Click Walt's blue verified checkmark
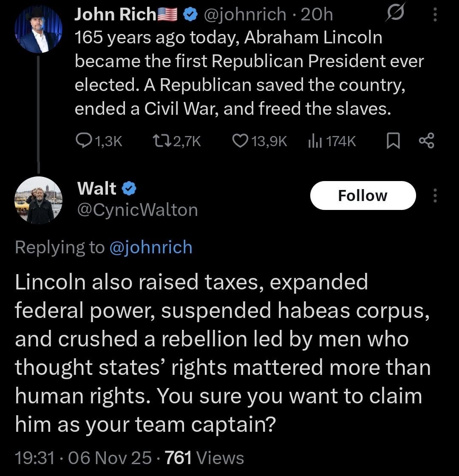Screen dimensions: 459x476 click(129, 188)
